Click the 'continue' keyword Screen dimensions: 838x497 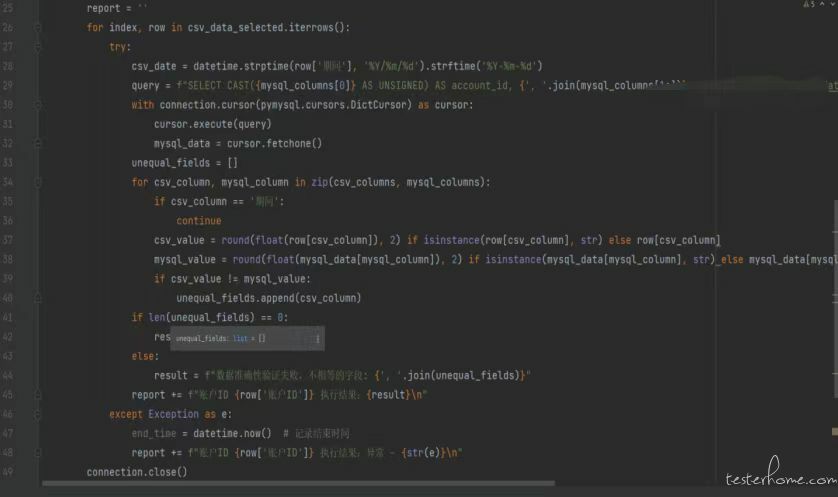(x=199, y=221)
